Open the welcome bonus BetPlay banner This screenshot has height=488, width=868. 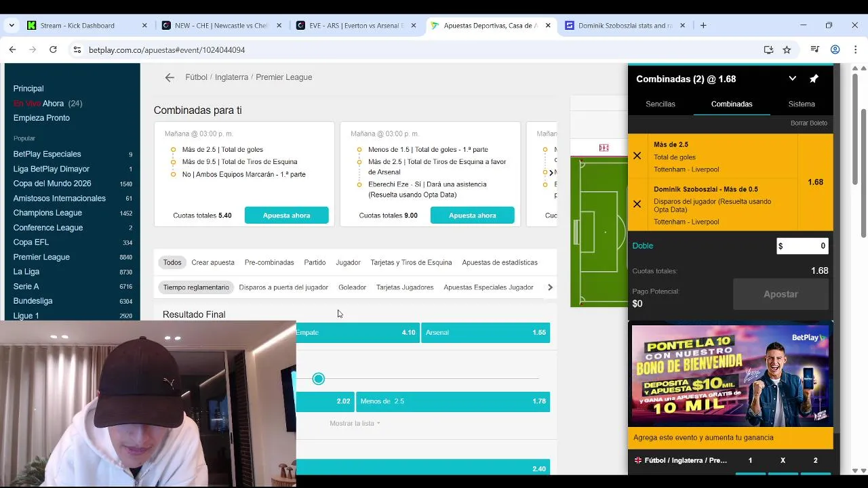(x=730, y=376)
